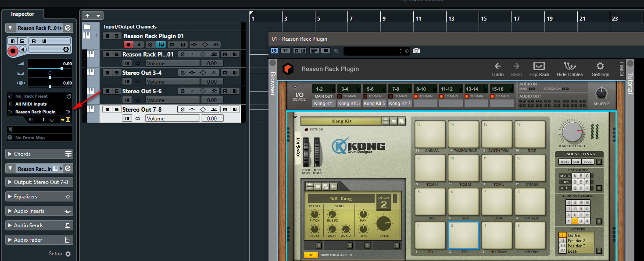
Task: Open the Inspector tab
Action: click(x=22, y=14)
